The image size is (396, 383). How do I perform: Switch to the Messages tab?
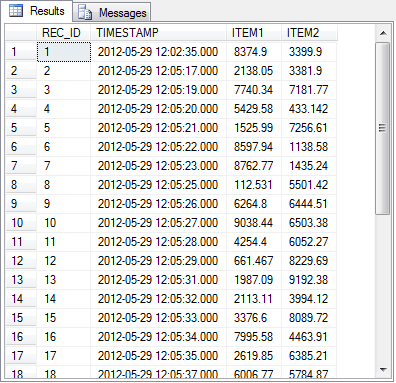click(112, 12)
